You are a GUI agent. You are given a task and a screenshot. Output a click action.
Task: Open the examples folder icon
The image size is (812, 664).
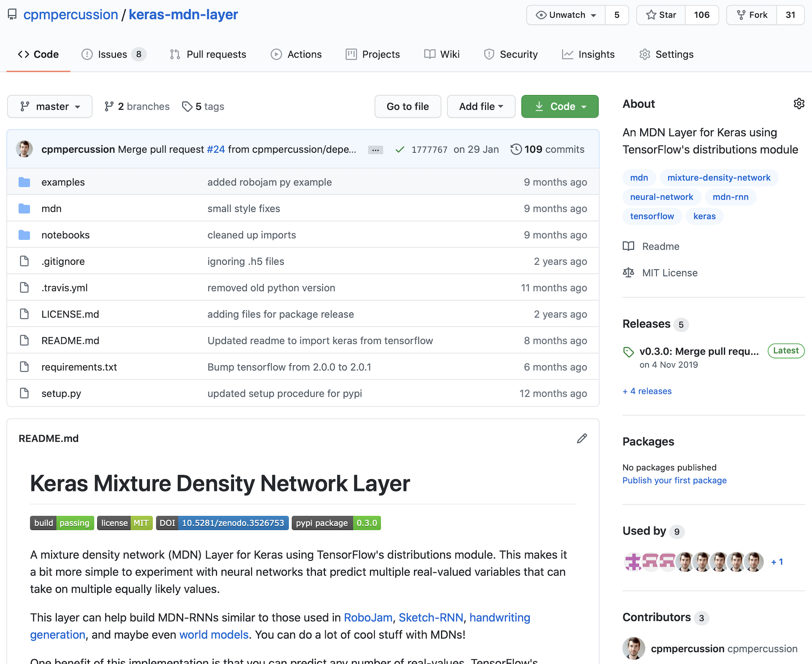pyautogui.click(x=25, y=182)
